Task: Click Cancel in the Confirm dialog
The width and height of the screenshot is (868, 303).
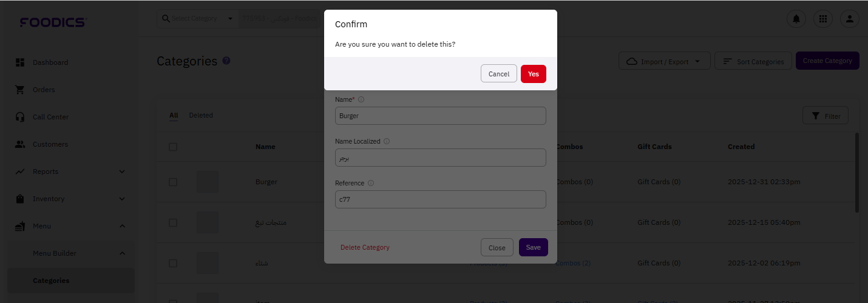Action: (499, 74)
